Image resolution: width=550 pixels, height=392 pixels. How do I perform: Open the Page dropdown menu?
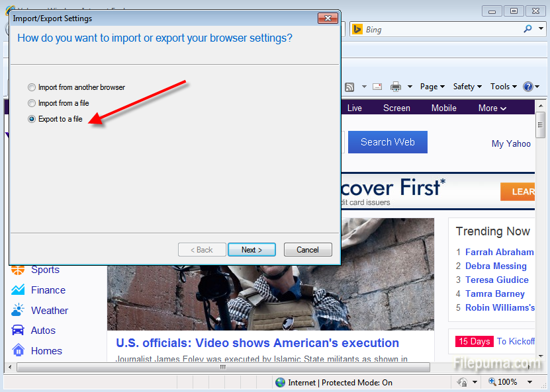[x=432, y=87]
